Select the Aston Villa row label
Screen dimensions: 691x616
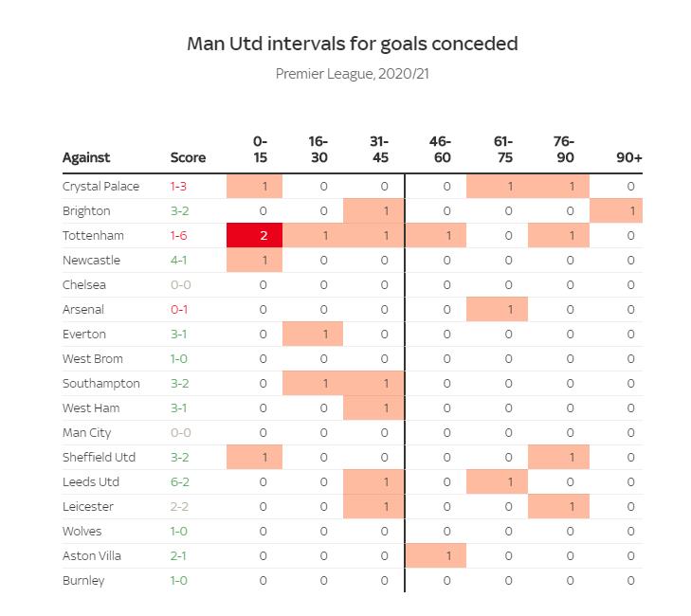(92, 555)
